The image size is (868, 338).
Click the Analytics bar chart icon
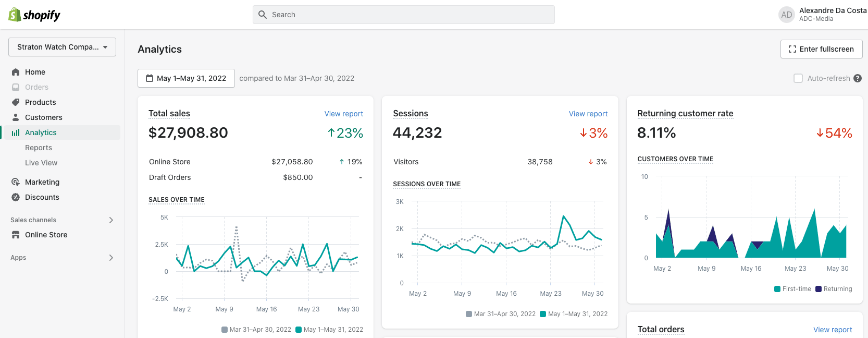click(16, 132)
